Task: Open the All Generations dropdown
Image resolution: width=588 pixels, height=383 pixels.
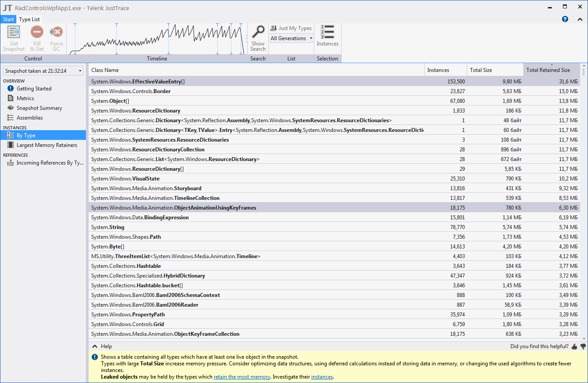Action: pyautogui.click(x=291, y=38)
